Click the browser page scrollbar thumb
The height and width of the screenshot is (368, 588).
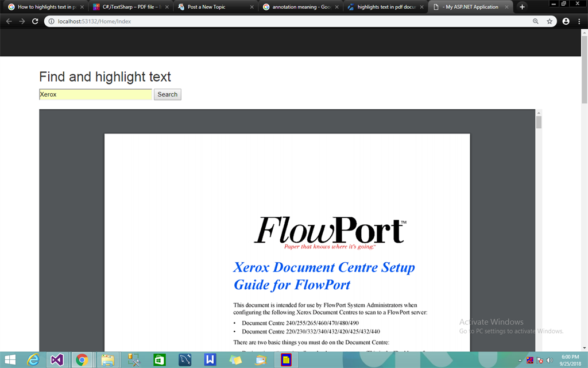click(584, 70)
